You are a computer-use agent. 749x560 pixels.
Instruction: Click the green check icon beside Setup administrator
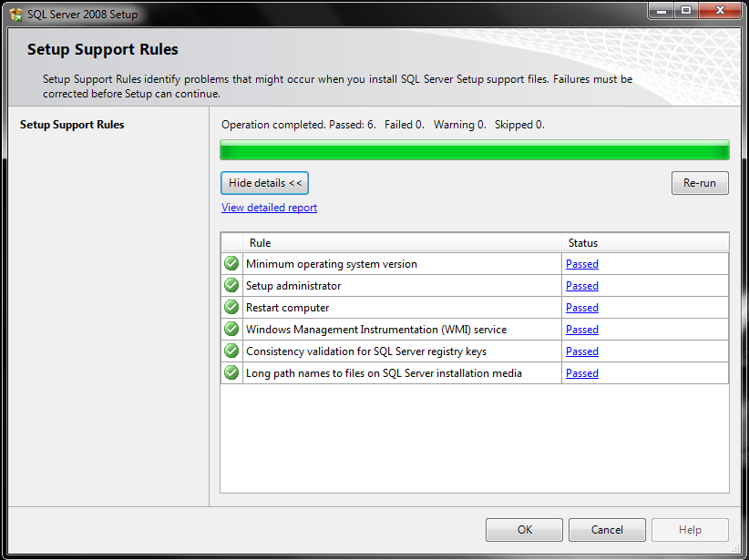coord(231,285)
